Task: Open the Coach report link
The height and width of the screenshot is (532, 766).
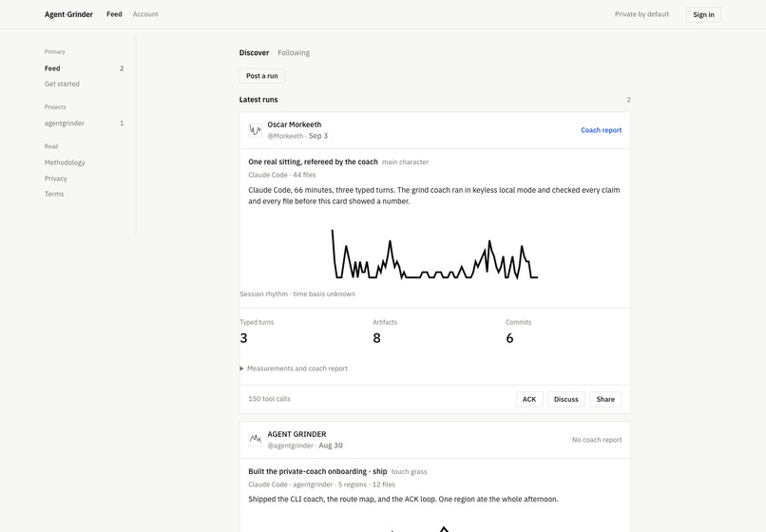Action: 601,130
